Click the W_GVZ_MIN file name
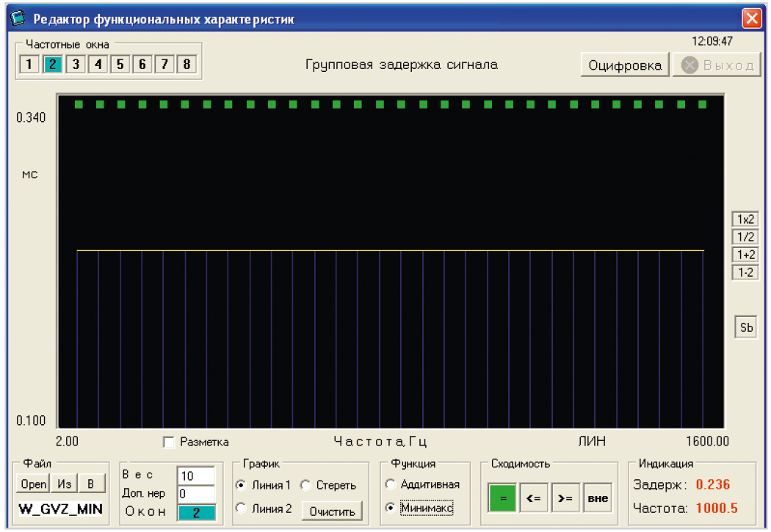 pos(60,509)
